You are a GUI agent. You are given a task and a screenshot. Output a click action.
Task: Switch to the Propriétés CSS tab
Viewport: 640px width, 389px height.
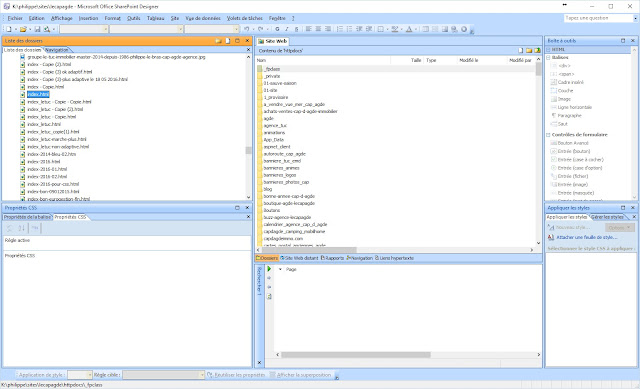(71, 217)
